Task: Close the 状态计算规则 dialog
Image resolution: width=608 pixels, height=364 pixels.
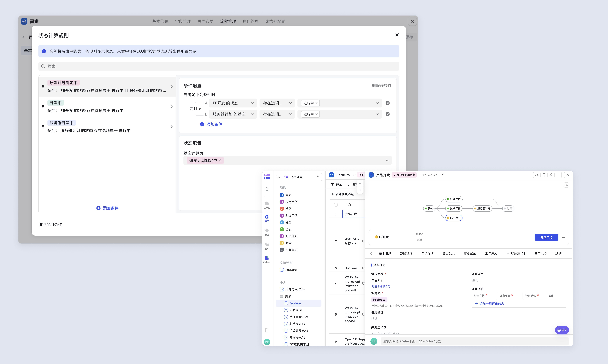Action: [x=397, y=35]
